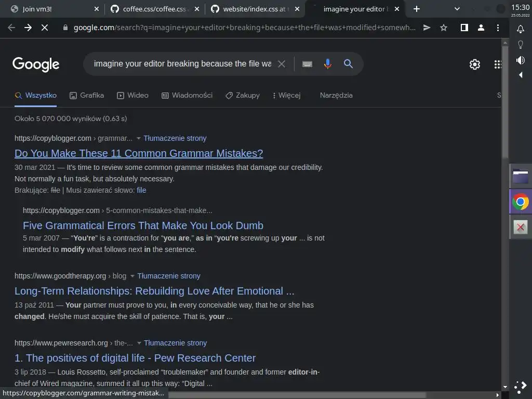The height and width of the screenshot is (399, 532).
Task: Expand the tab search dropdown
Action: (x=457, y=9)
